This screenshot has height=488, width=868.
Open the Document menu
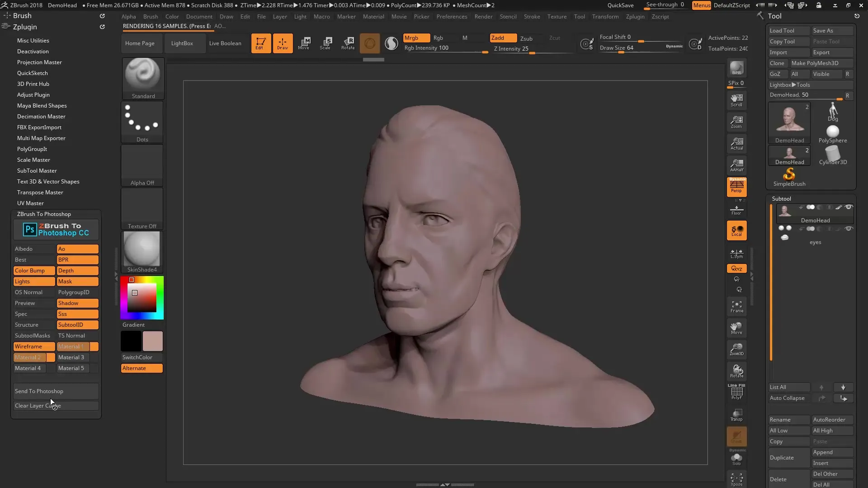click(x=199, y=17)
